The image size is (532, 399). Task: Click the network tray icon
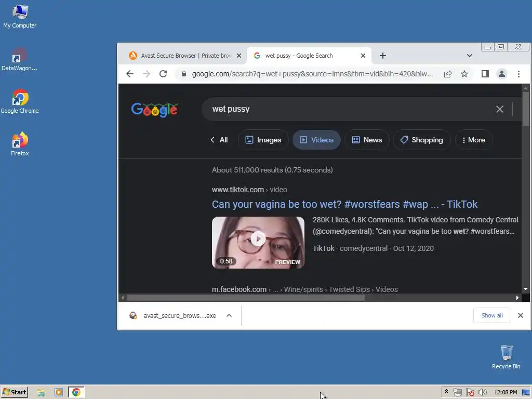(457, 393)
